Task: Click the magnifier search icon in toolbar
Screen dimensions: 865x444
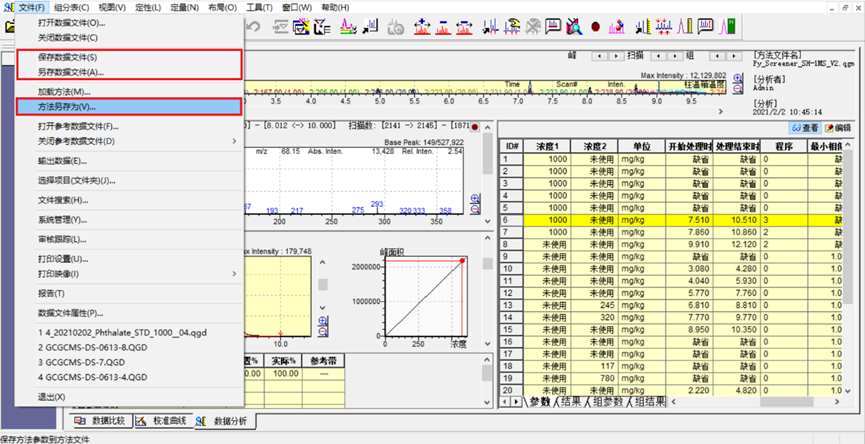Action: [575, 26]
